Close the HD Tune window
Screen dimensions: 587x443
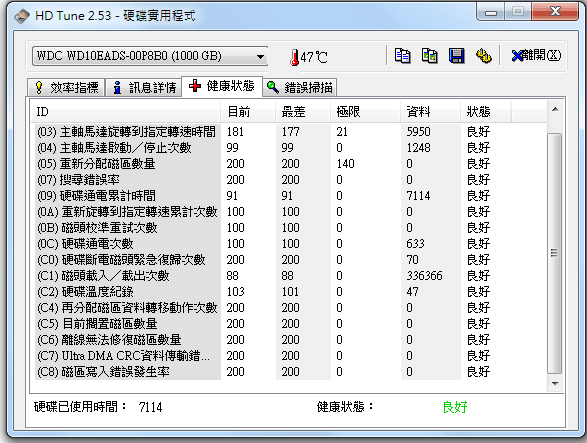pyautogui.click(x=555, y=11)
